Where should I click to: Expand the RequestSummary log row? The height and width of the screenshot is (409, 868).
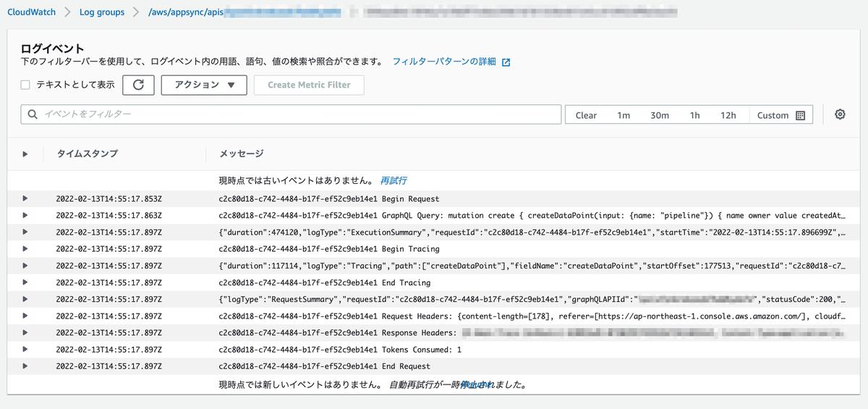(25, 299)
